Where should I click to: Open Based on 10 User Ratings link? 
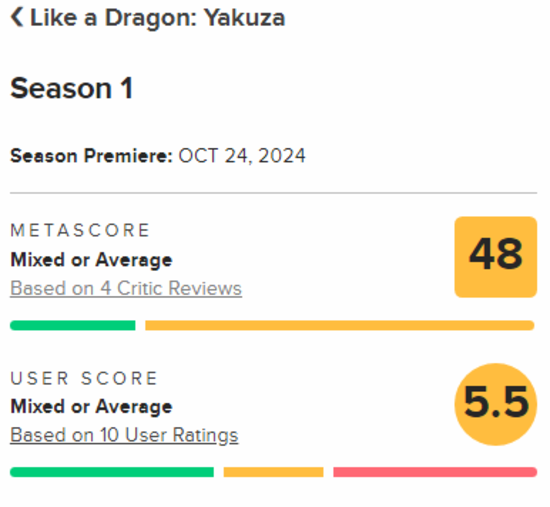[124, 435]
